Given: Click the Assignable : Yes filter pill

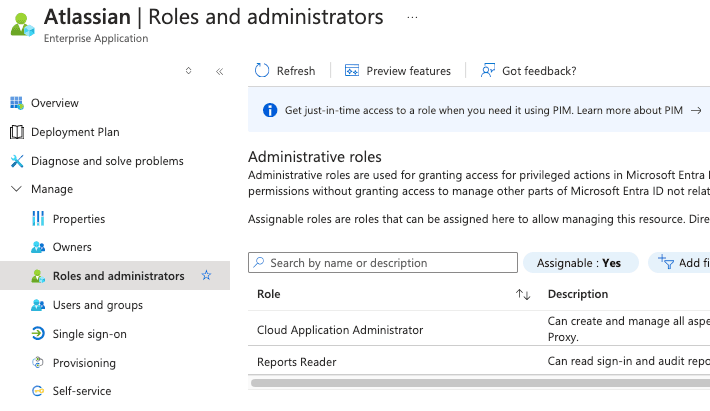Looking at the screenshot, I should coord(580,263).
